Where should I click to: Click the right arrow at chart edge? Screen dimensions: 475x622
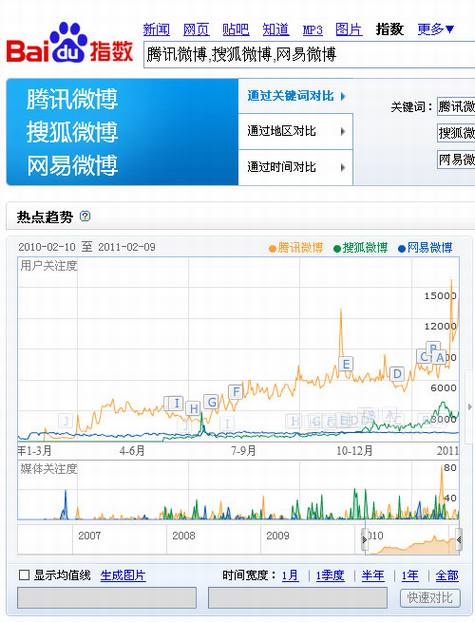(x=470, y=407)
